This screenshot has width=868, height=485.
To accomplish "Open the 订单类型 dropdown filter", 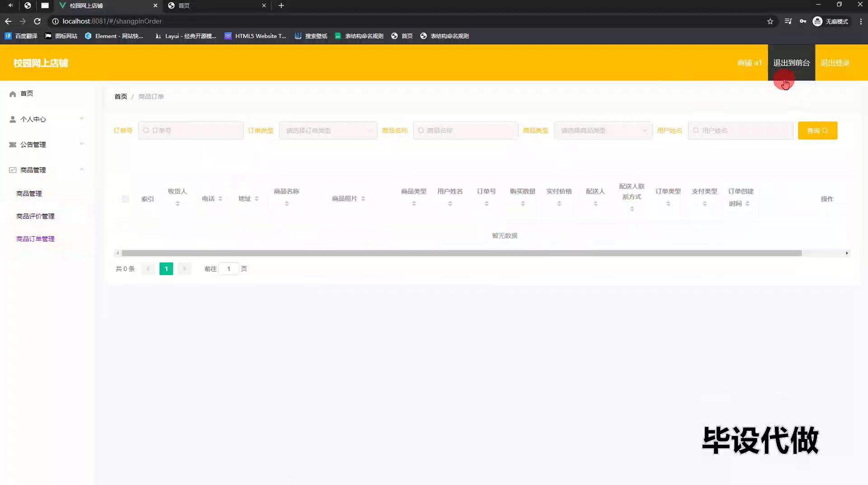I will coord(328,131).
